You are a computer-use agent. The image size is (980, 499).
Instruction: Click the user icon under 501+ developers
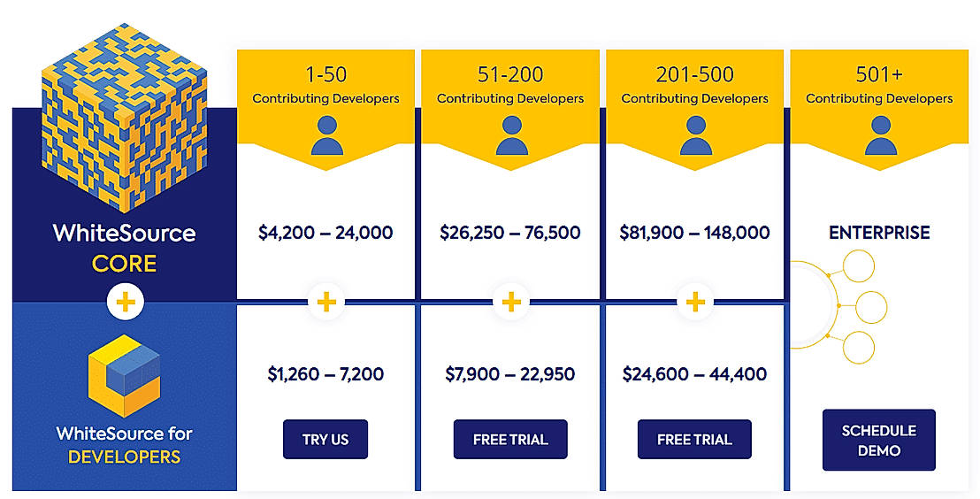(879, 136)
